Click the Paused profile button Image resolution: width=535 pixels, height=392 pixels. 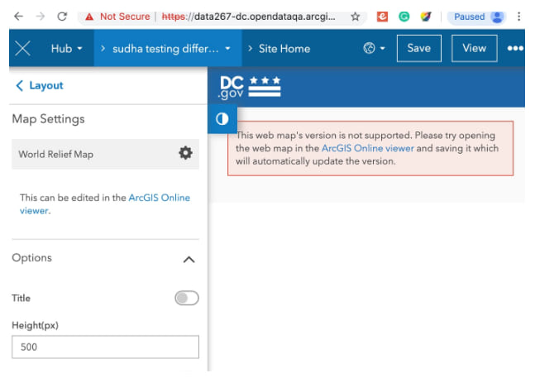[x=476, y=17]
